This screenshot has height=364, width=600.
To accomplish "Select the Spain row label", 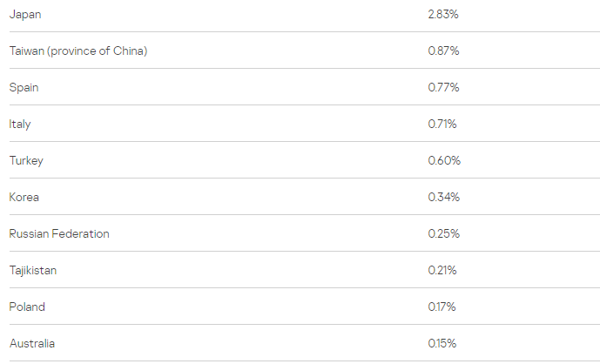I will (24, 88).
